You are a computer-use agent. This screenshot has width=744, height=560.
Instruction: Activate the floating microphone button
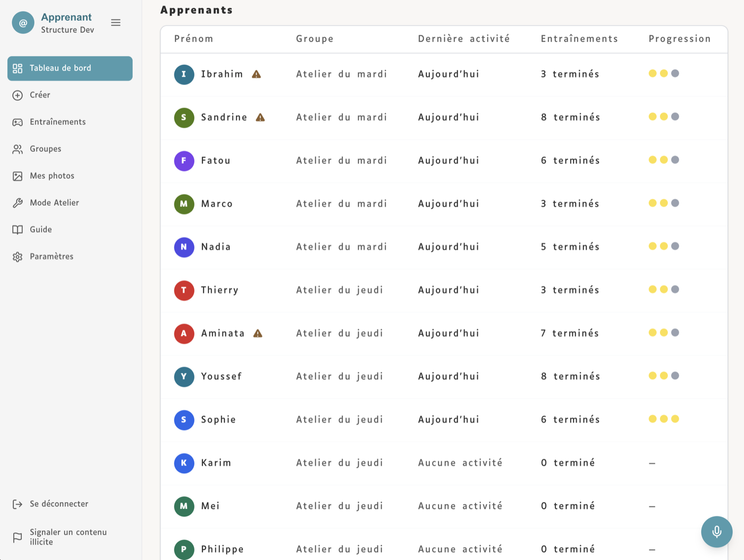716,531
